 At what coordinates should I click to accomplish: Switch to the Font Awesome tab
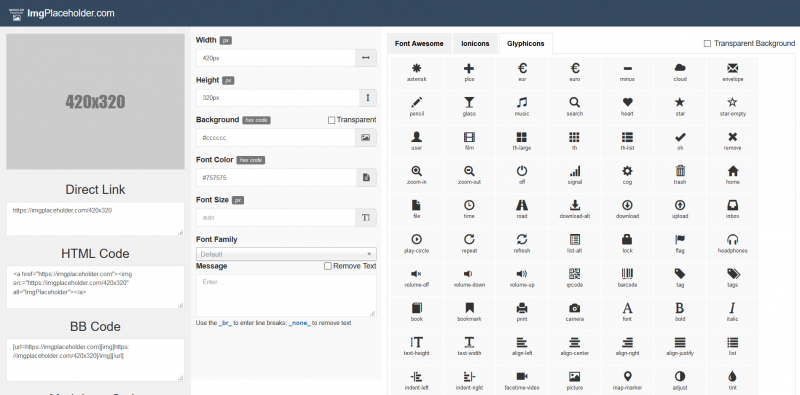tap(419, 43)
